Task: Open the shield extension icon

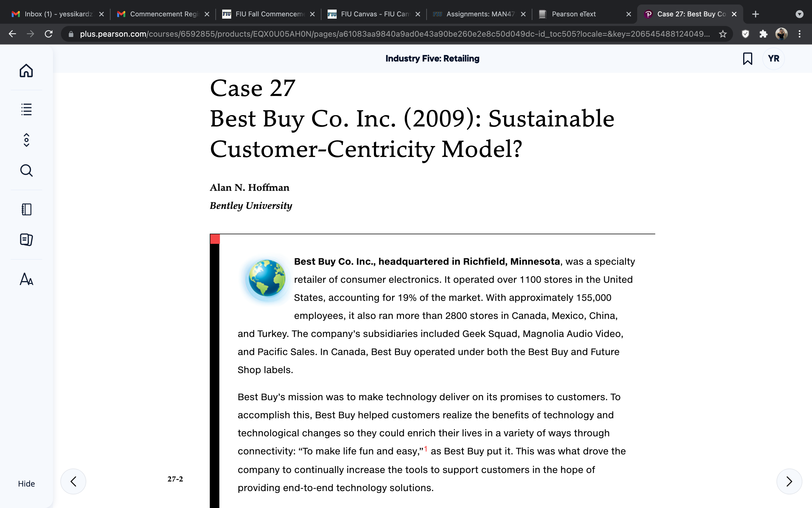Action: point(745,34)
